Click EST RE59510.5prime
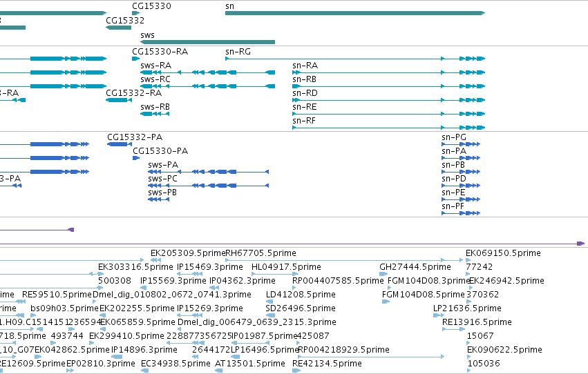Screen dimensions: 588x374 click(57, 295)
